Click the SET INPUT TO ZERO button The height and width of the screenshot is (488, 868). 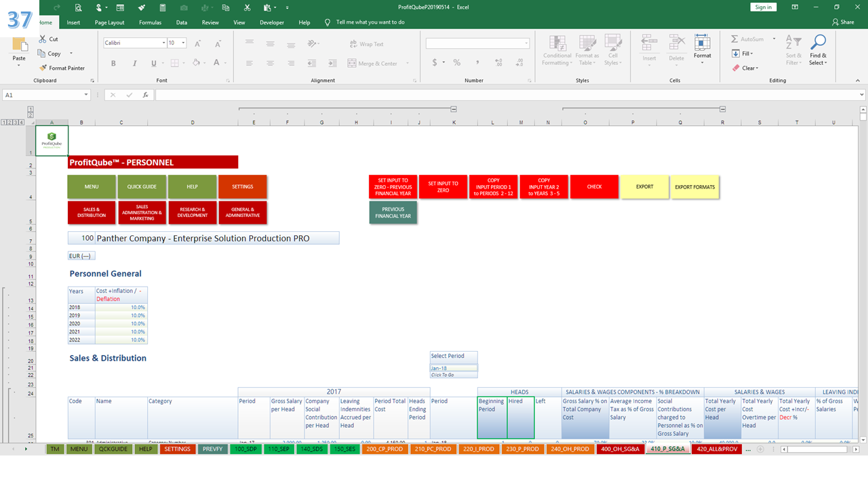click(x=443, y=187)
